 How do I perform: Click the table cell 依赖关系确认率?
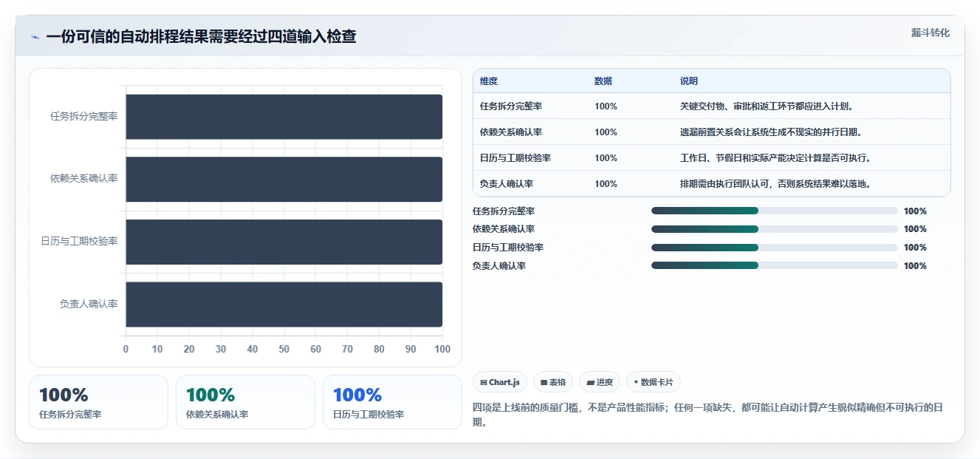(511, 132)
